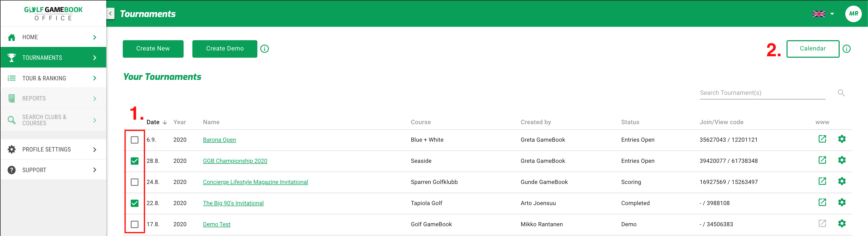
Task: Open settings gear for Barona Open
Action: pos(841,139)
